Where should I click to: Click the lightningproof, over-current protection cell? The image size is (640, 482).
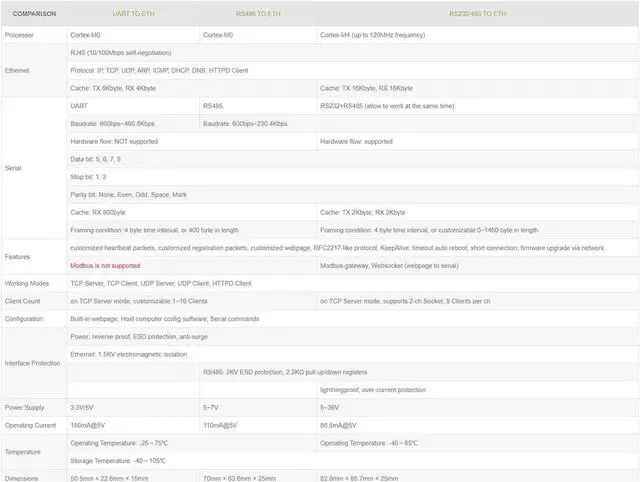477,390
